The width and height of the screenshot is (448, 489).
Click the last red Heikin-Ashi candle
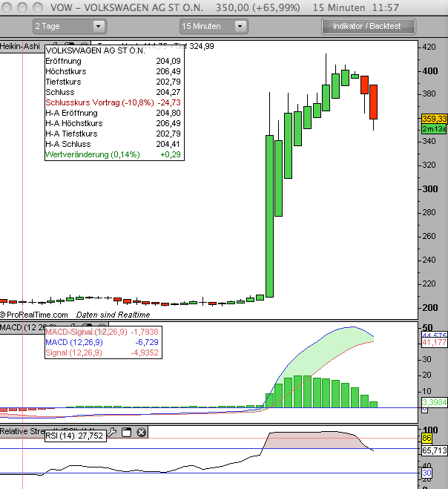click(x=374, y=102)
